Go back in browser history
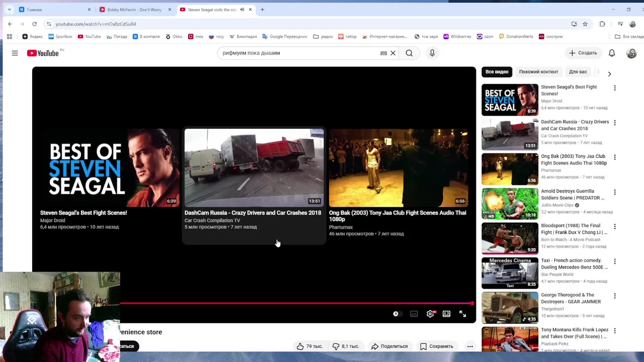The height and width of the screenshot is (362, 644). [10, 24]
